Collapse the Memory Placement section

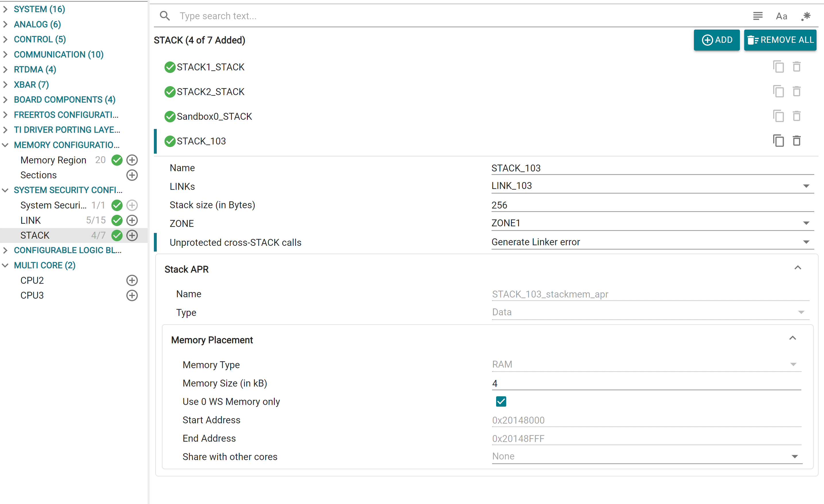[793, 338]
